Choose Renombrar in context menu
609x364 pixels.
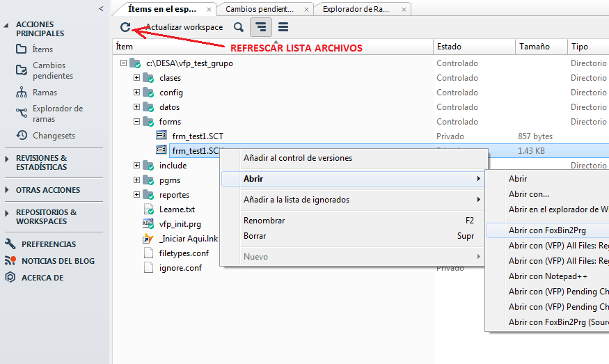click(353, 221)
